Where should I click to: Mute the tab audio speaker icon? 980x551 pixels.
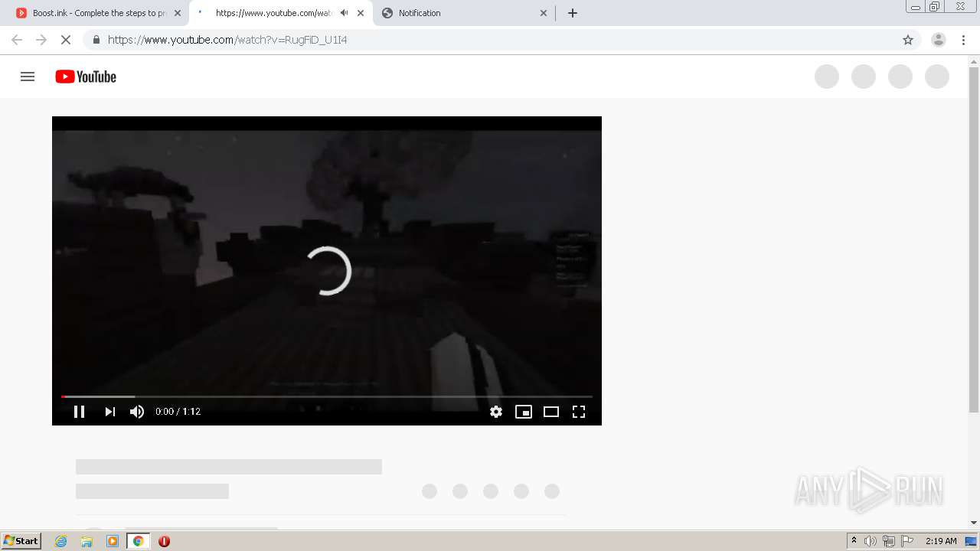tap(344, 13)
